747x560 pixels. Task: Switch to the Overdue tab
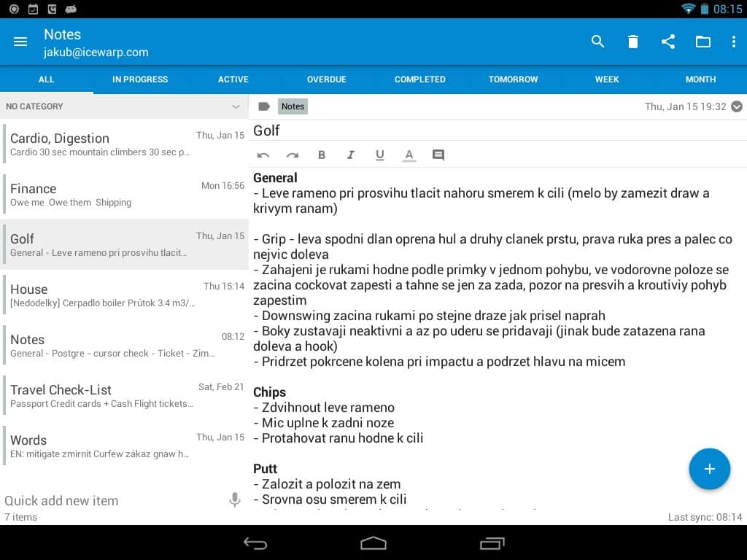327,79
